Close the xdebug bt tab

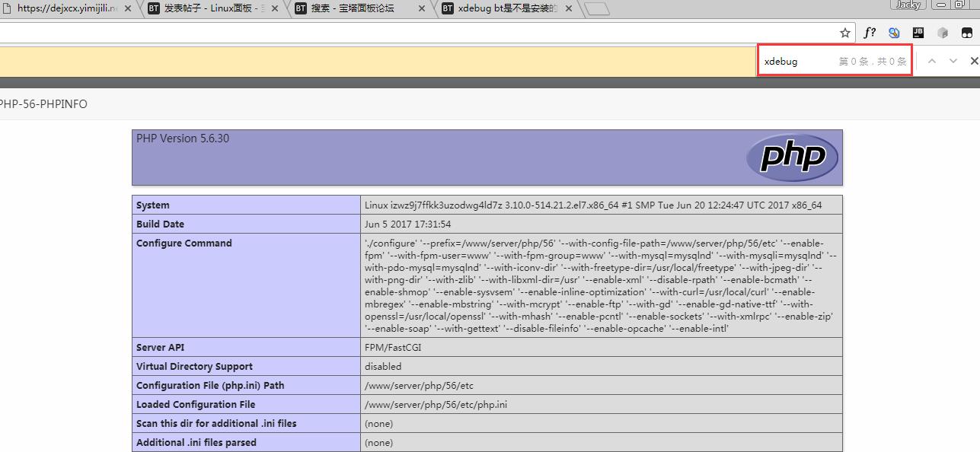[567, 9]
